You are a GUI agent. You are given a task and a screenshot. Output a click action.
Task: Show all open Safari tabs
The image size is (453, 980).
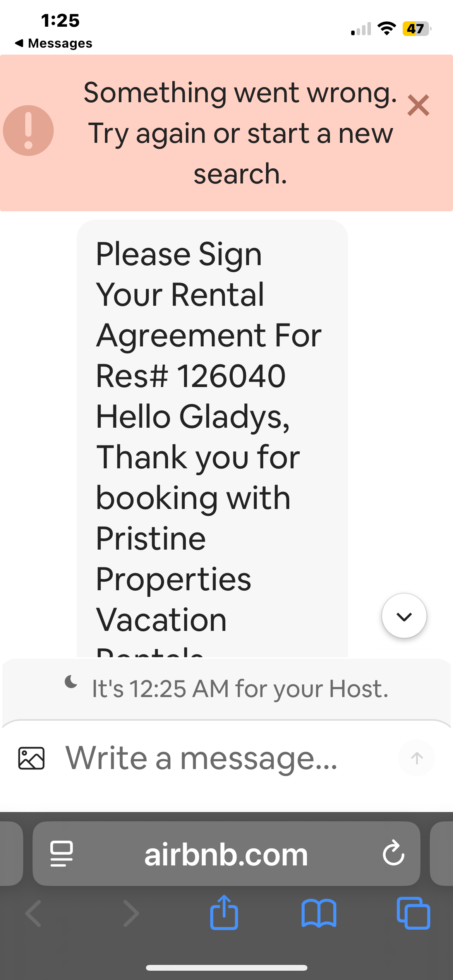[414, 913]
